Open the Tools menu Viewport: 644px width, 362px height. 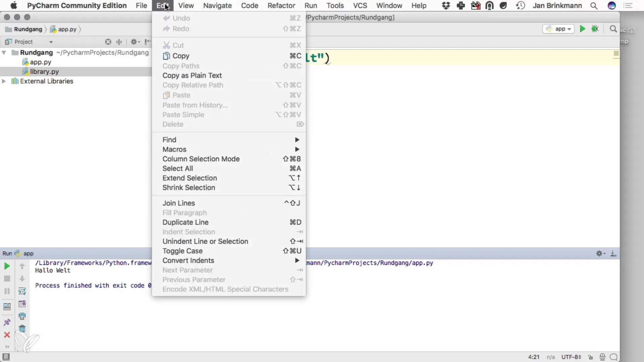(335, 6)
